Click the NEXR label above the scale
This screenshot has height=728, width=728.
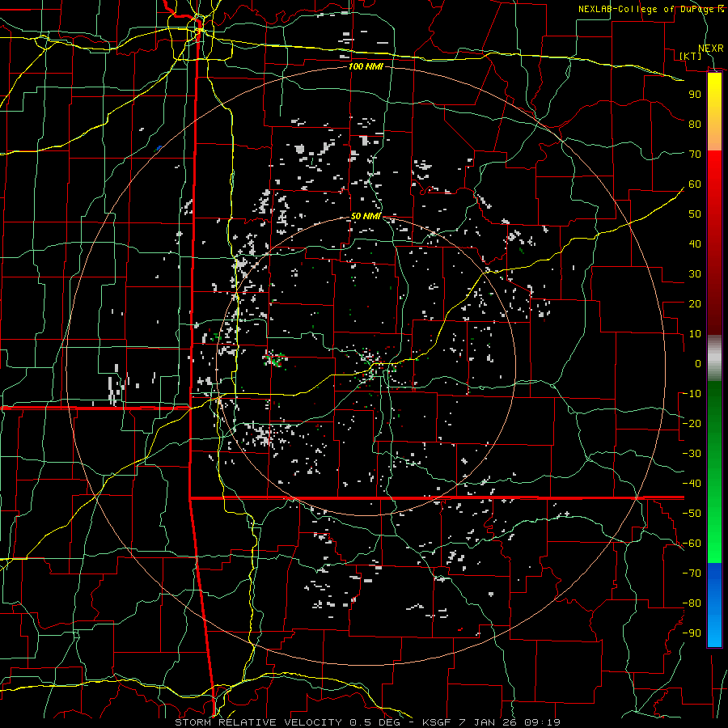pyautogui.click(x=710, y=49)
